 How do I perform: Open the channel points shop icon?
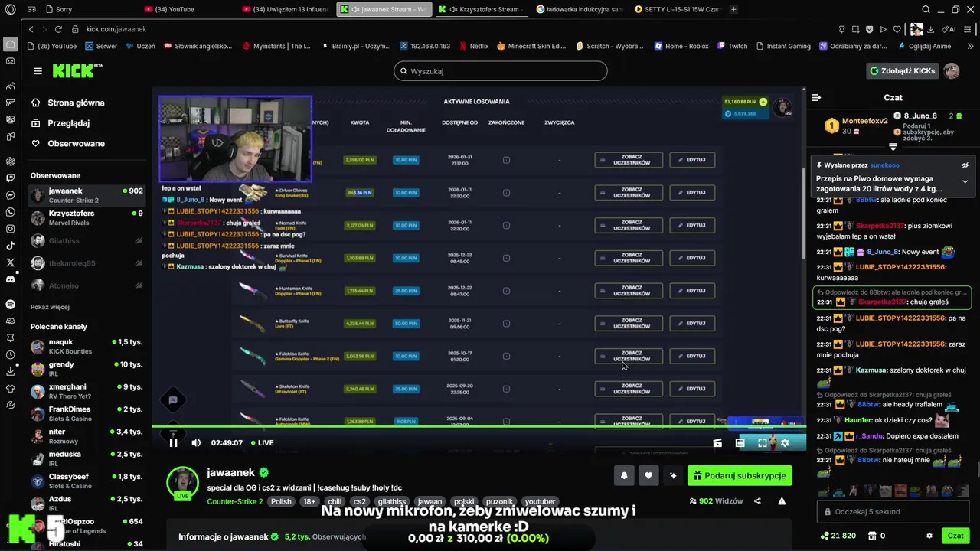tap(874, 536)
